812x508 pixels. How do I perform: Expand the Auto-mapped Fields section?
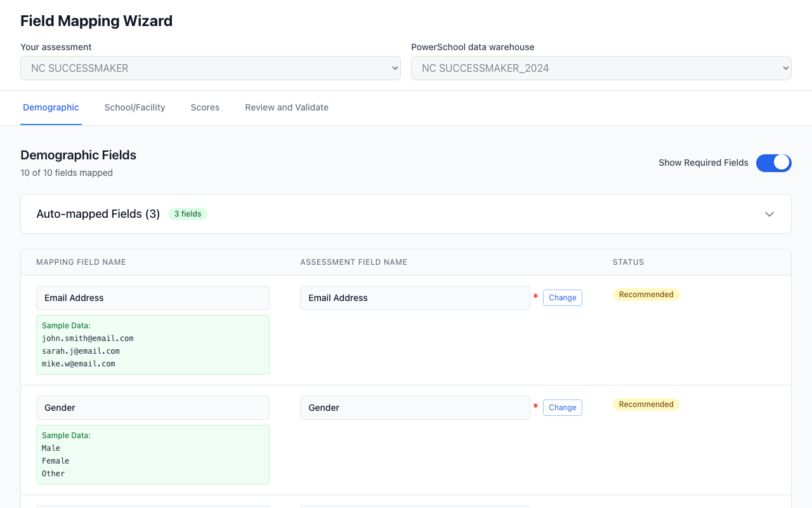[98, 214]
